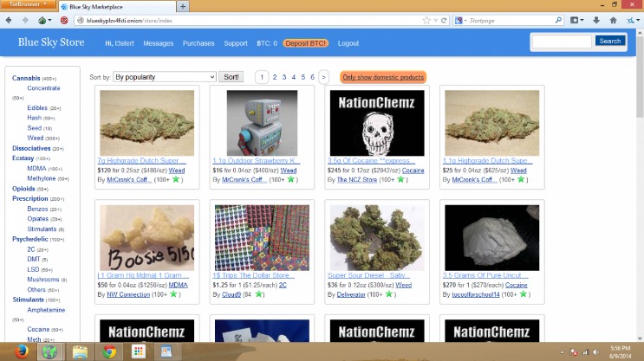Select the Dissociatives category

click(31, 148)
